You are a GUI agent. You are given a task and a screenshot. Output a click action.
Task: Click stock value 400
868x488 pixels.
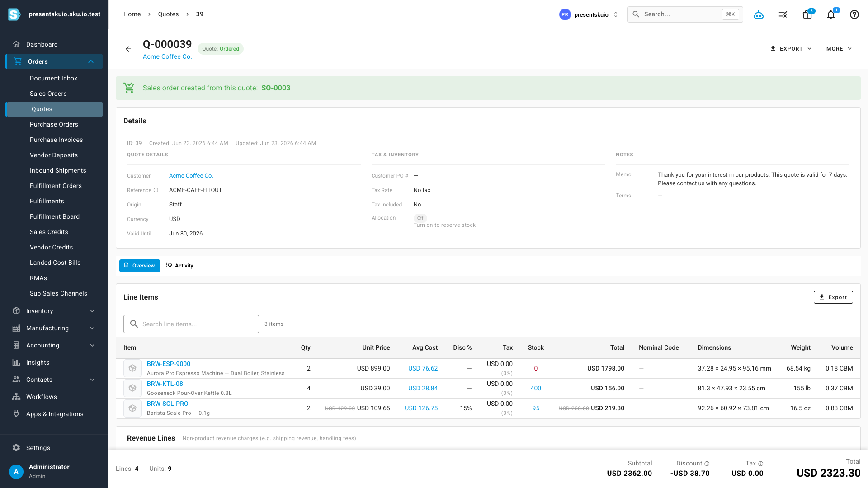click(536, 388)
